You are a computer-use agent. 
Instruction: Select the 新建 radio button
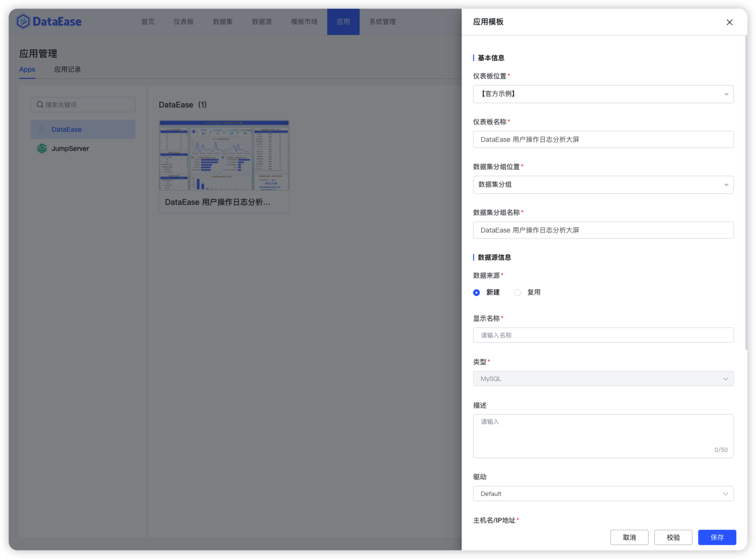(476, 293)
